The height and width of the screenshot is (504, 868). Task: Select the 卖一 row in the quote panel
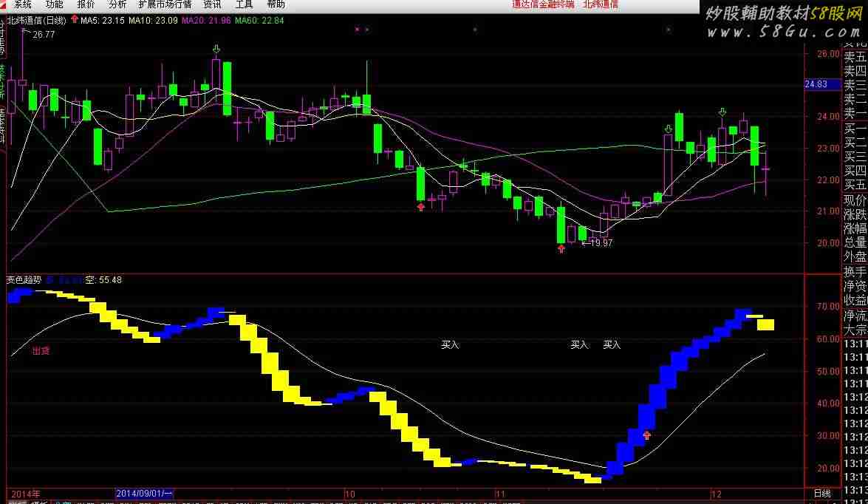(x=855, y=114)
